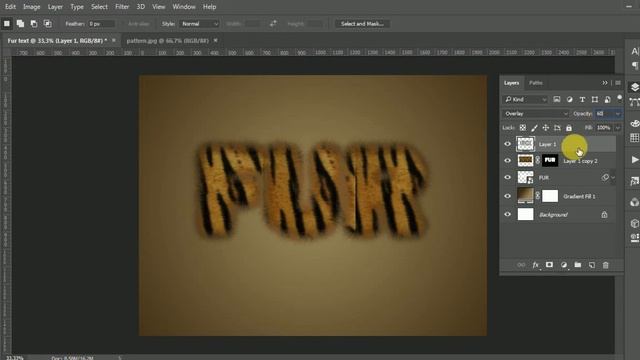The width and height of the screenshot is (640, 360).
Task: Filter layers by shape layer icon
Action: [595, 99]
